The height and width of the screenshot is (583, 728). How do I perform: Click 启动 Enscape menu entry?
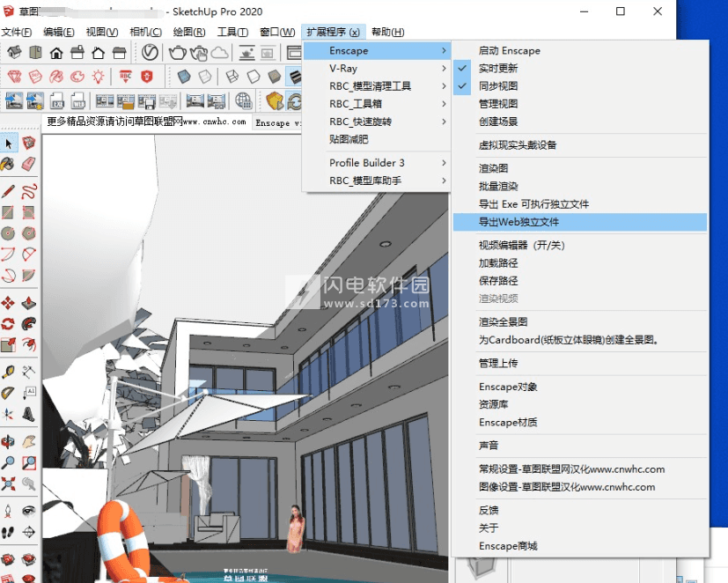click(580, 50)
